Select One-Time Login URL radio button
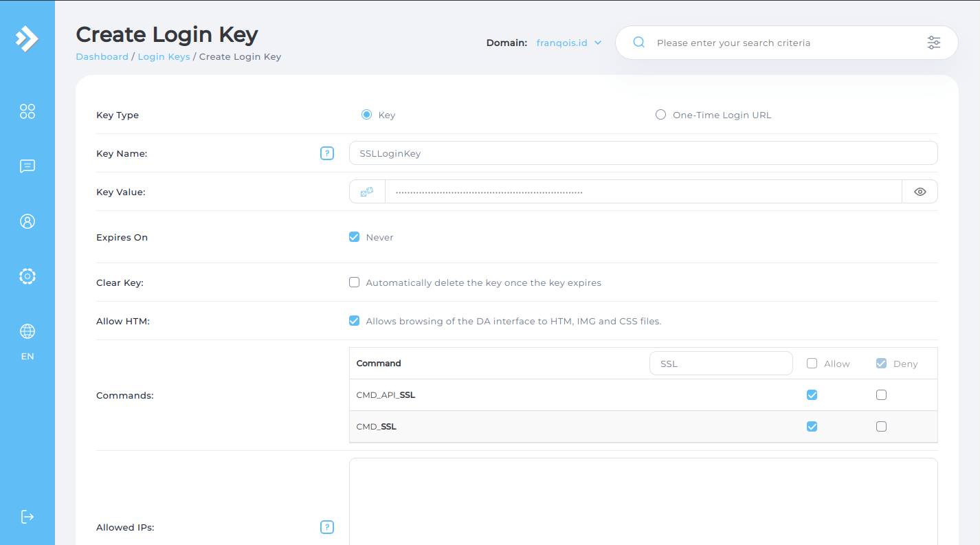Screen dimensions: 980x545 tap(660, 115)
